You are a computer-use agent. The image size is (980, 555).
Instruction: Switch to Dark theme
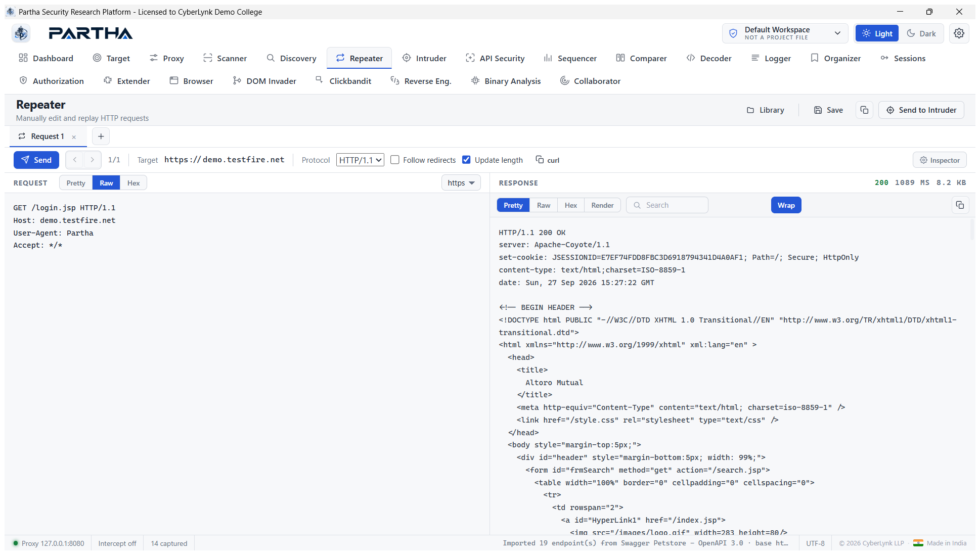click(921, 33)
